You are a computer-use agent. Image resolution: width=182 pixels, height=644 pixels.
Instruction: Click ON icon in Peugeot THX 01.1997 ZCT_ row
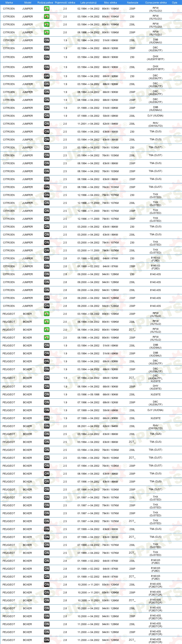pos(47,521)
